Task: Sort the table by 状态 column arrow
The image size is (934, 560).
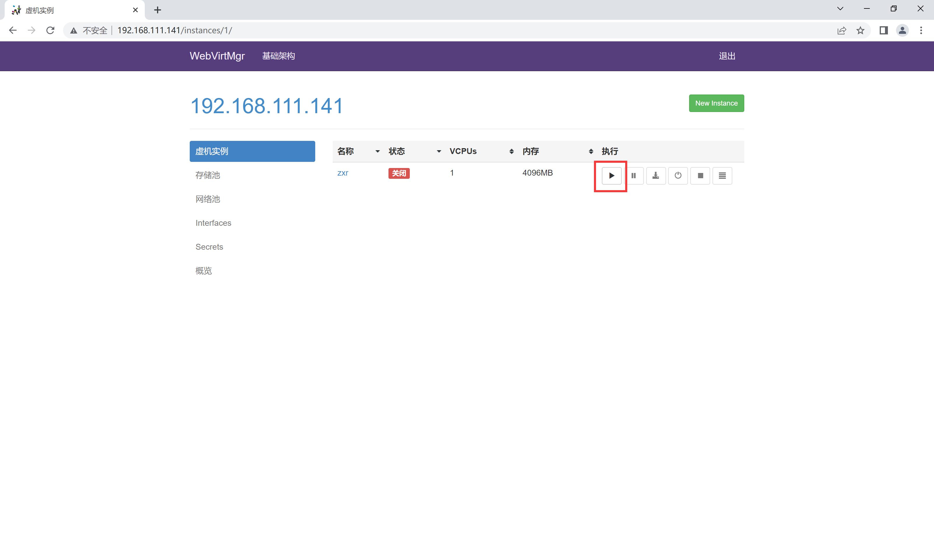Action: [438, 151]
